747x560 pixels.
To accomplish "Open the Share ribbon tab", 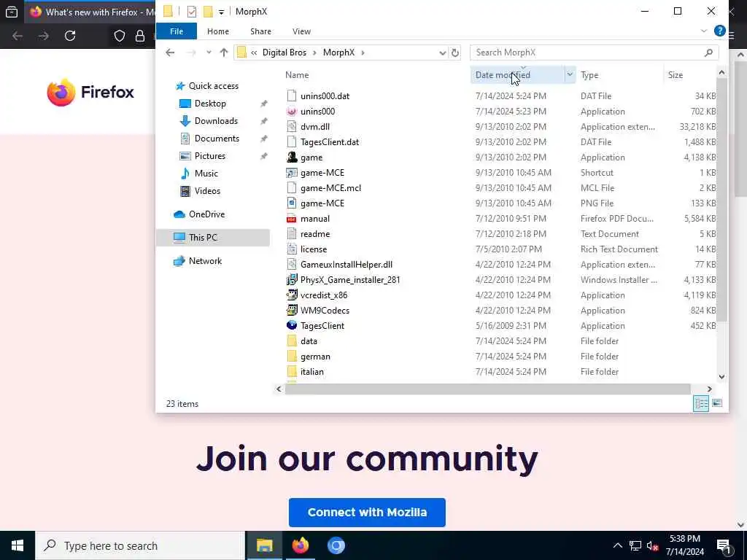I will tap(260, 31).
